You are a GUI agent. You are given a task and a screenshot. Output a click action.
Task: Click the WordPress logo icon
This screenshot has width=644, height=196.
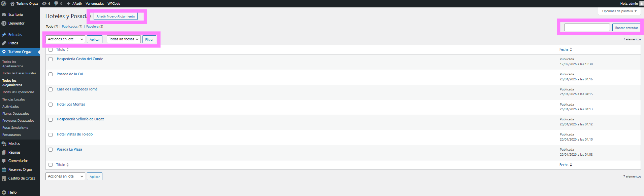(4, 4)
